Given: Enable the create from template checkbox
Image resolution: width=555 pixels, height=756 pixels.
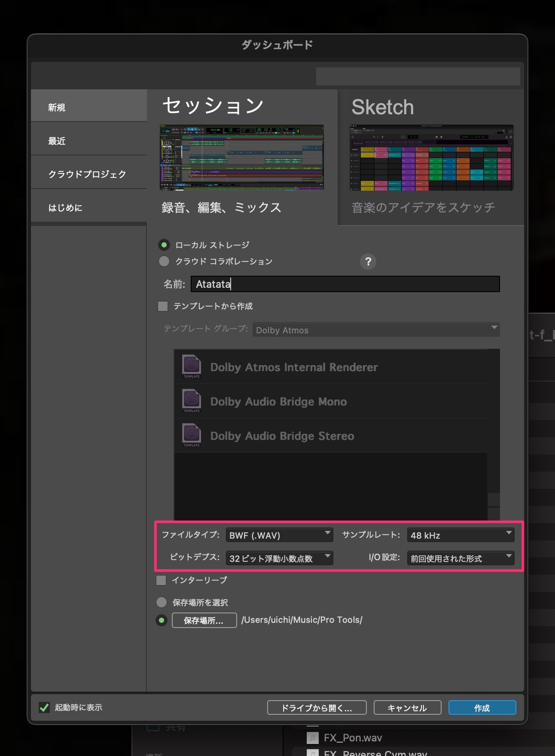Looking at the screenshot, I should [163, 306].
